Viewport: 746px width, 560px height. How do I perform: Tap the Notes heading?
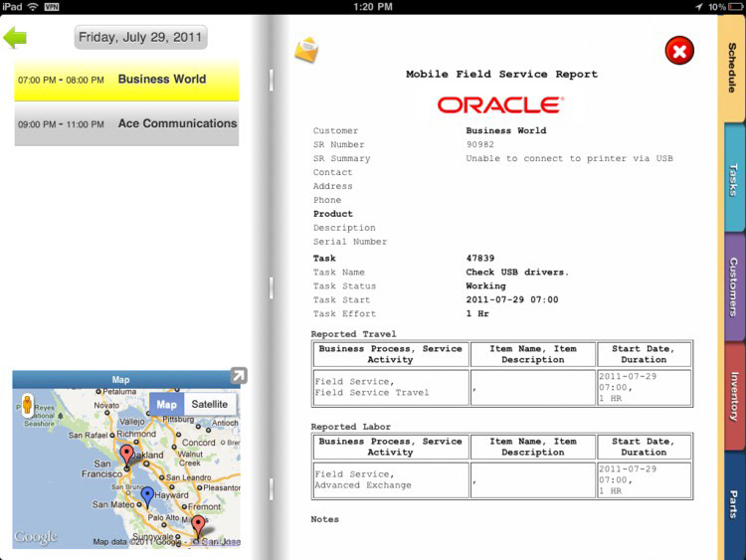coord(325,519)
